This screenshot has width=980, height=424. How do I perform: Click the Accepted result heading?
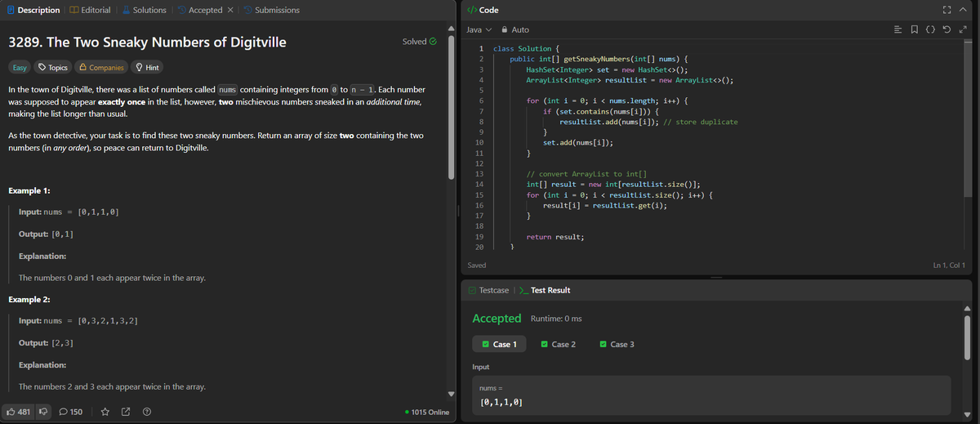click(x=497, y=318)
